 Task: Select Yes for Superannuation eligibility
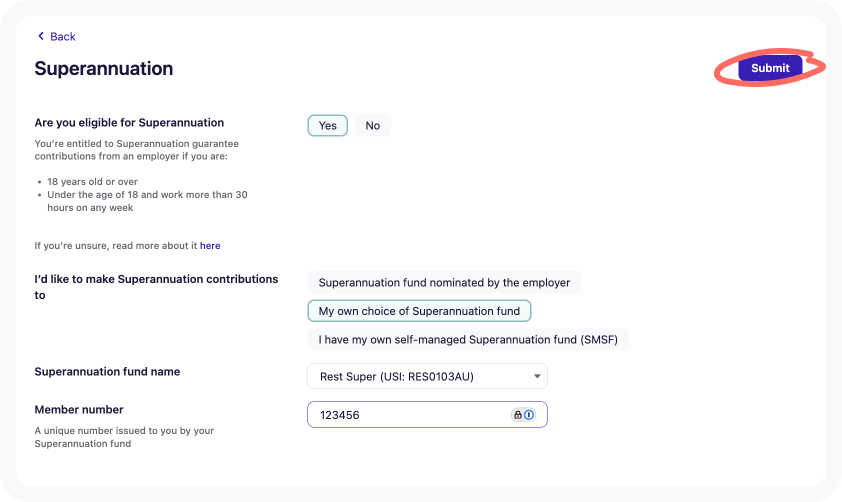click(328, 126)
